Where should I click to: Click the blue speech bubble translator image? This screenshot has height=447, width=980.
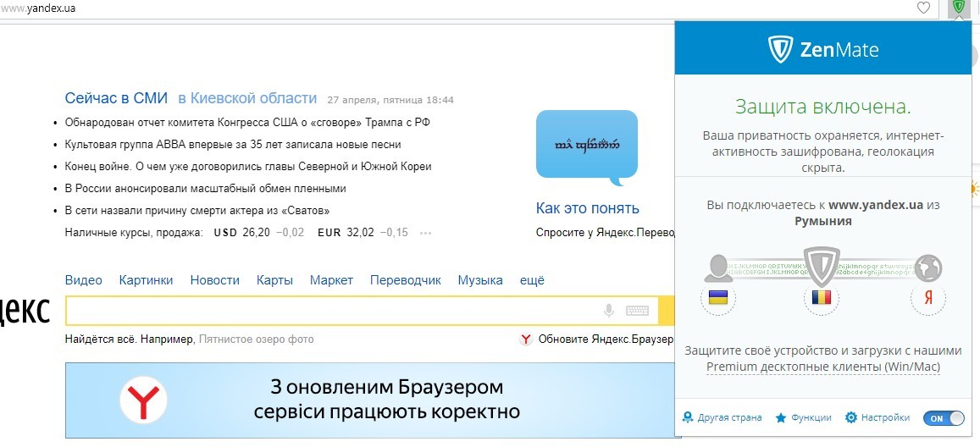(x=587, y=148)
